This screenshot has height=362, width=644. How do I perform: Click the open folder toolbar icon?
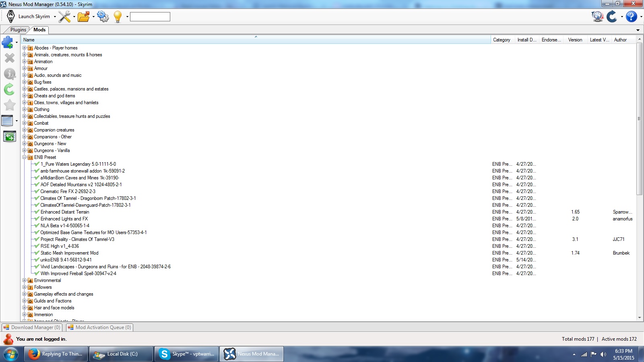click(x=83, y=16)
